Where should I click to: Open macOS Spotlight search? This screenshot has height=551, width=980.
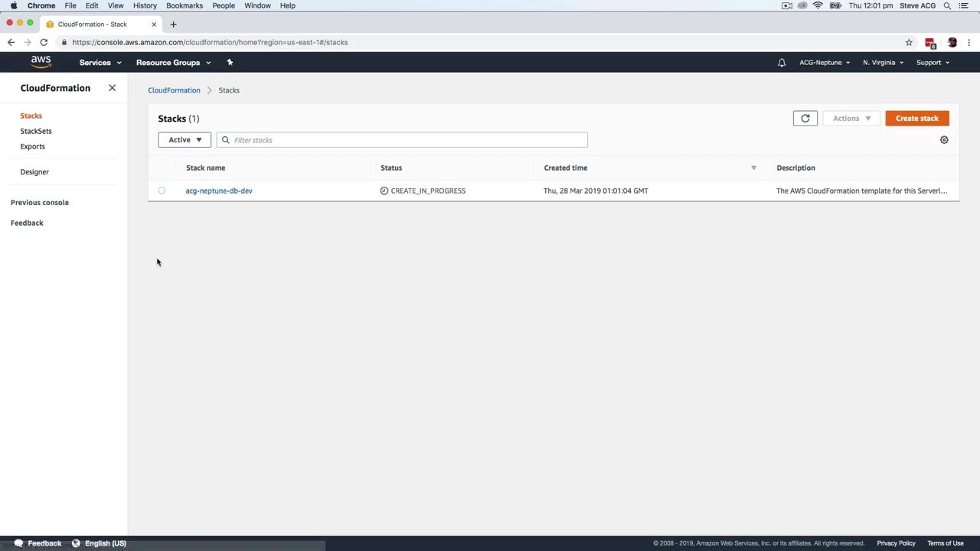pos(947,5)
